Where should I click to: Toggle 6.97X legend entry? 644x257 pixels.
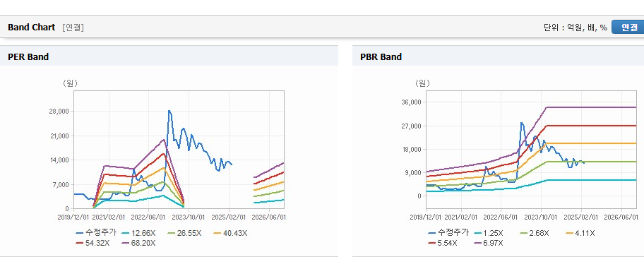point(489,243)
